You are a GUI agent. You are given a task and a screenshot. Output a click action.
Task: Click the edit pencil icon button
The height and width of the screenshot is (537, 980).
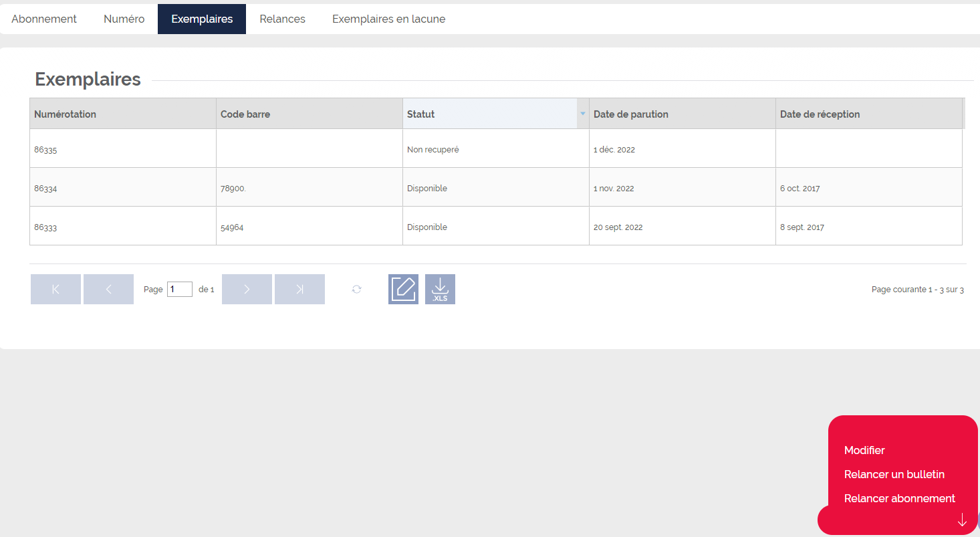tap(403, 289)
